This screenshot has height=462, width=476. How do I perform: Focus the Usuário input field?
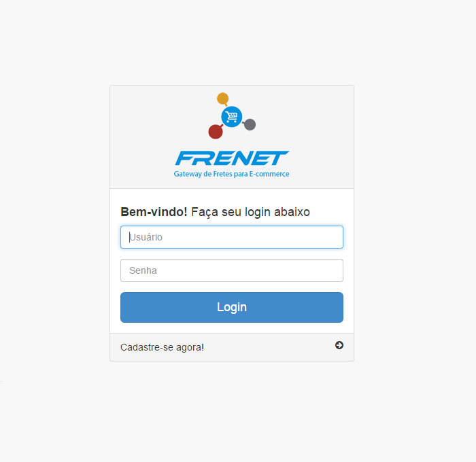232,237
